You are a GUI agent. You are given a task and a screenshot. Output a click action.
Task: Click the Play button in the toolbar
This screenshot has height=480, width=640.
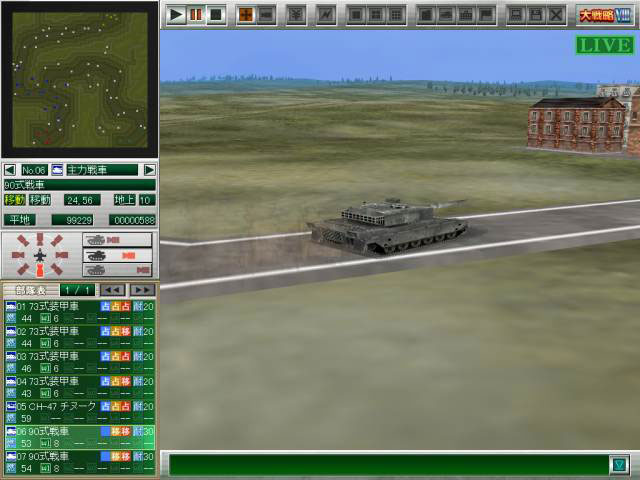(176, 15)
